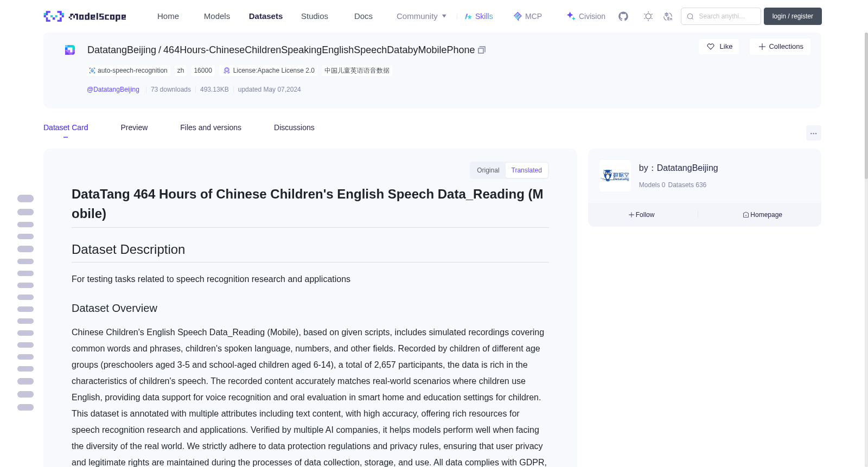
Task: Select the Dataset Card tab
Action: click(66, 127)
